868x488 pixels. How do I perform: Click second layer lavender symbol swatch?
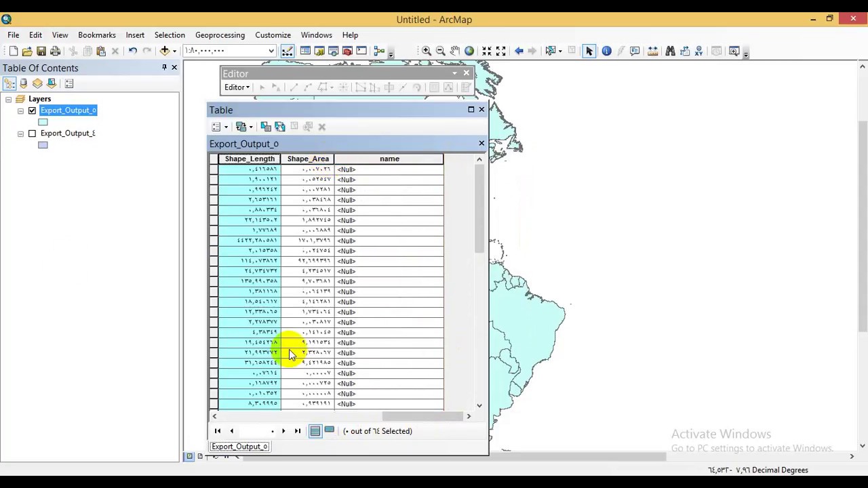click(x=43, y=145)
